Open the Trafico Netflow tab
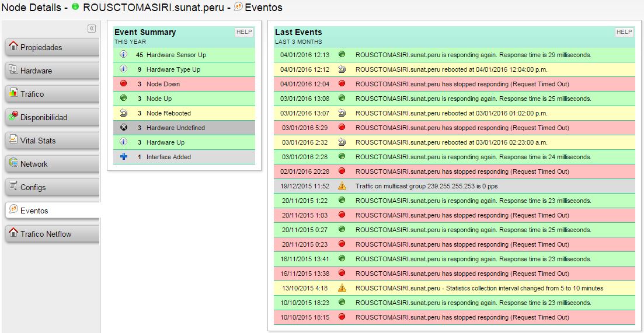 coord(52,234)
